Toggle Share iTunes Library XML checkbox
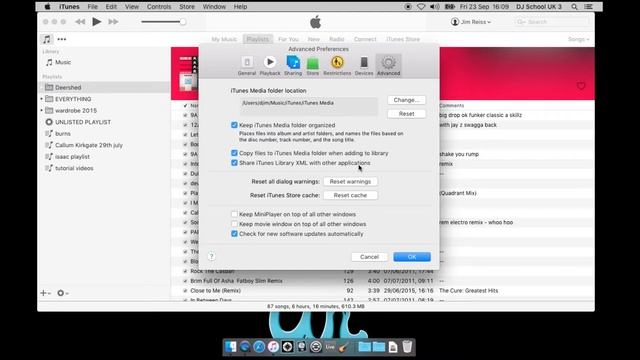The image size is (640, 360). point(234,163)
